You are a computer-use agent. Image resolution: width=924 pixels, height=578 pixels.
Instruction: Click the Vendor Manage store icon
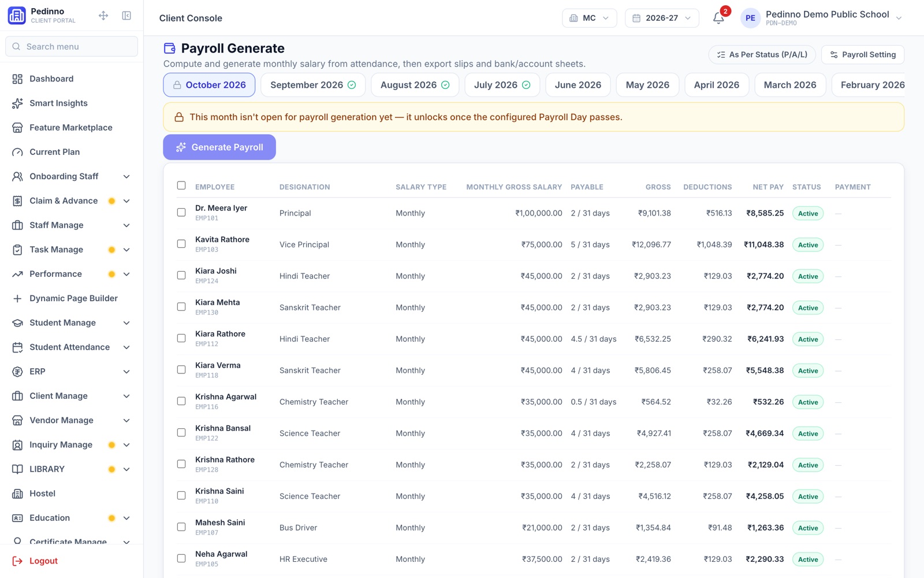(17, 420)
